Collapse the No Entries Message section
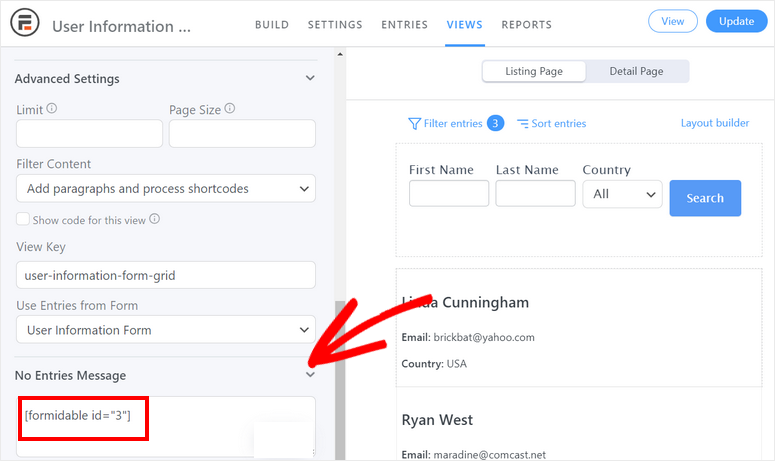 (x=310, y=375)
